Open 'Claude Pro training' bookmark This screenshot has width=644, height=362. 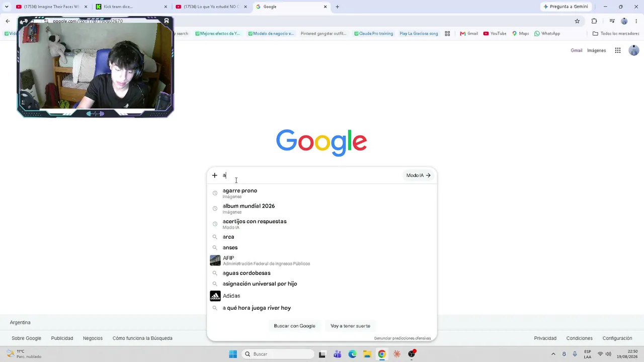(373, 34)
